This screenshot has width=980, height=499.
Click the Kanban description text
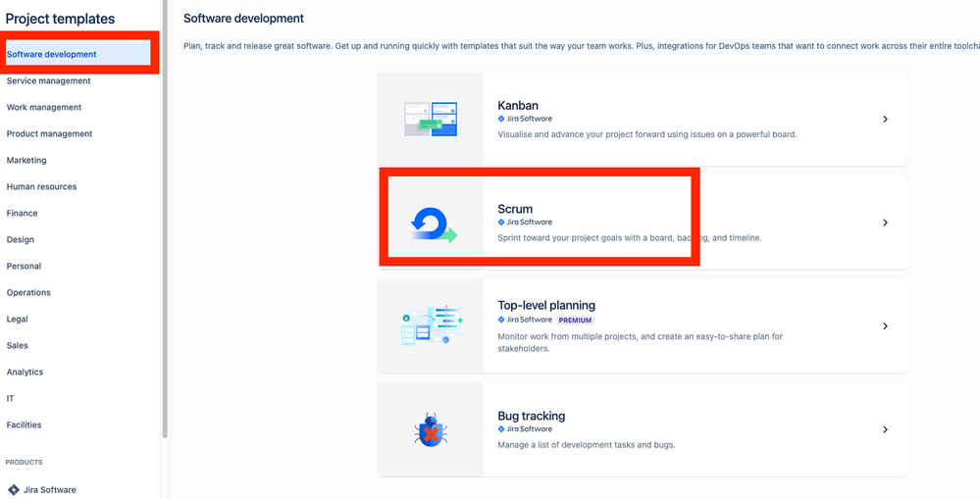pyautogui.click(x=646, y=134)
